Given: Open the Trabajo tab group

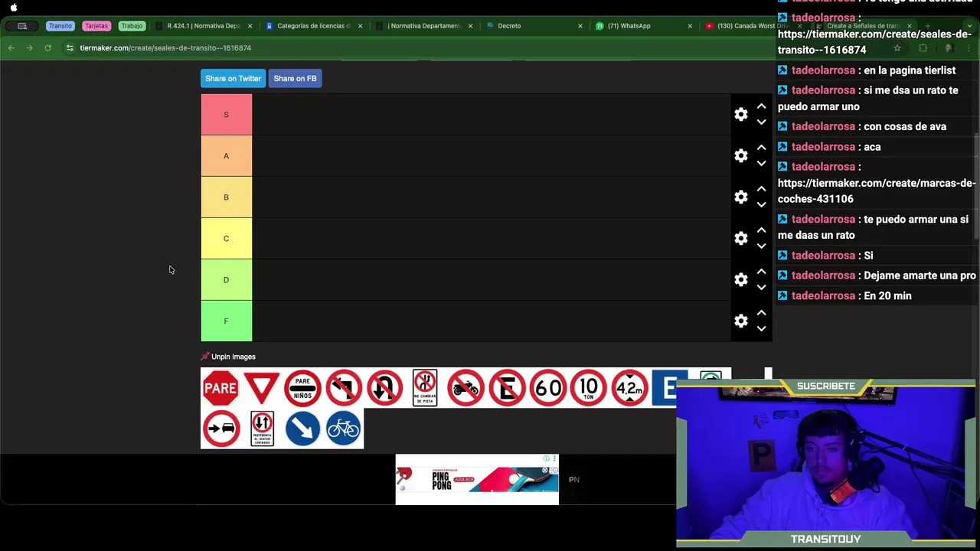Looking at the screenshot, I should click(x=132, y=26).
